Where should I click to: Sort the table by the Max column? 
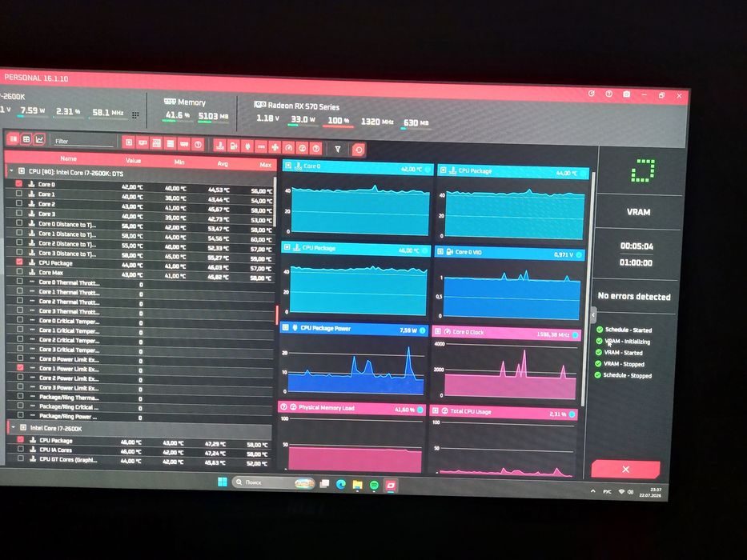[265, 165]
